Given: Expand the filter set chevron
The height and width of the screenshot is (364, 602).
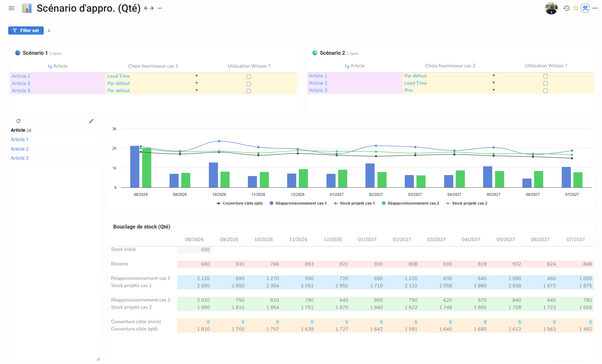Looking at the screenshot, I should [x=49, y=31].
